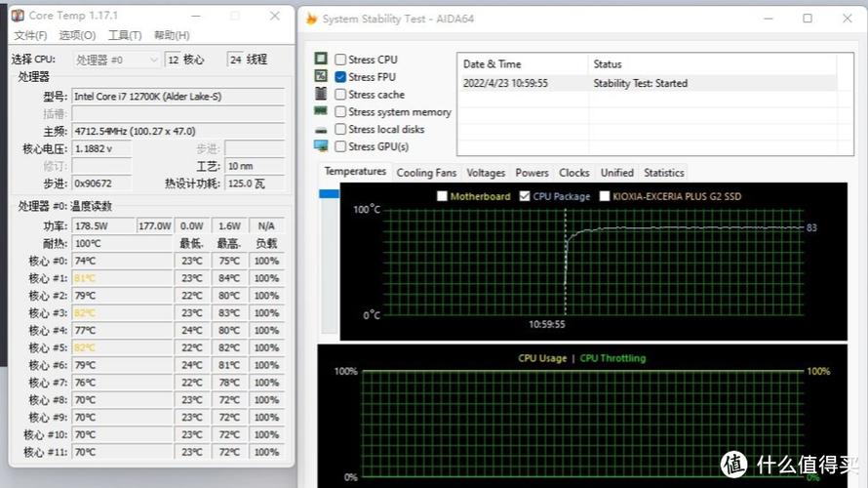
Task: Toggle the Motherboard temperature graph checkbox
Action: click(x=443, y=196)
